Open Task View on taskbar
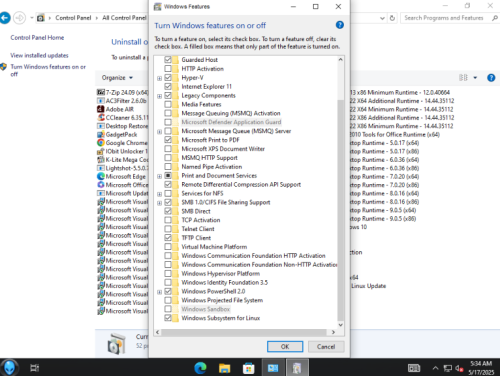The width and height of the screenshot is (500, 376). (x=34, y=368)
